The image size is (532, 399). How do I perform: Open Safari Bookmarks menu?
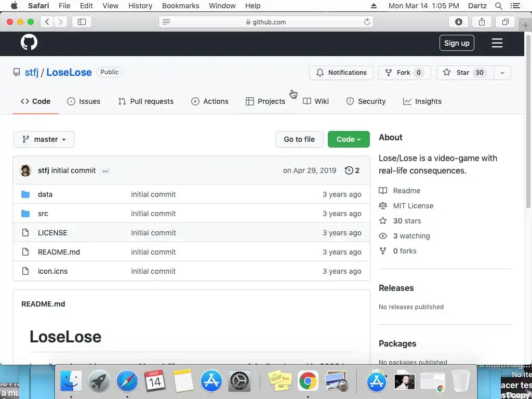[180, 6]
